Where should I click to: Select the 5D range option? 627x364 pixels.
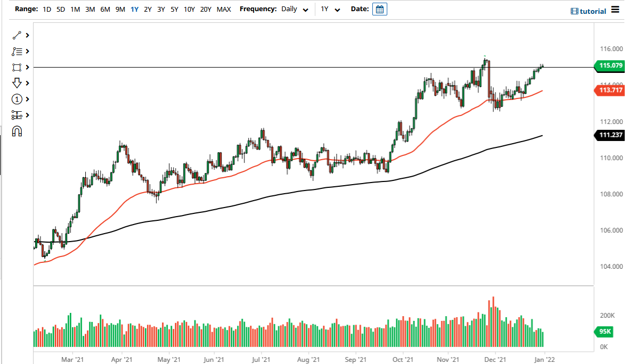click(60, 9)
